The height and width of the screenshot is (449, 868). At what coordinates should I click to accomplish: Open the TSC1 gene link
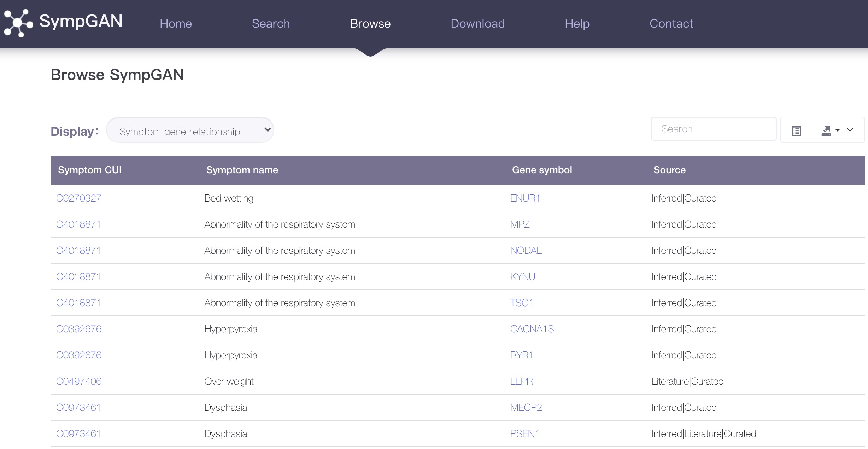click(x=521, y=303)
